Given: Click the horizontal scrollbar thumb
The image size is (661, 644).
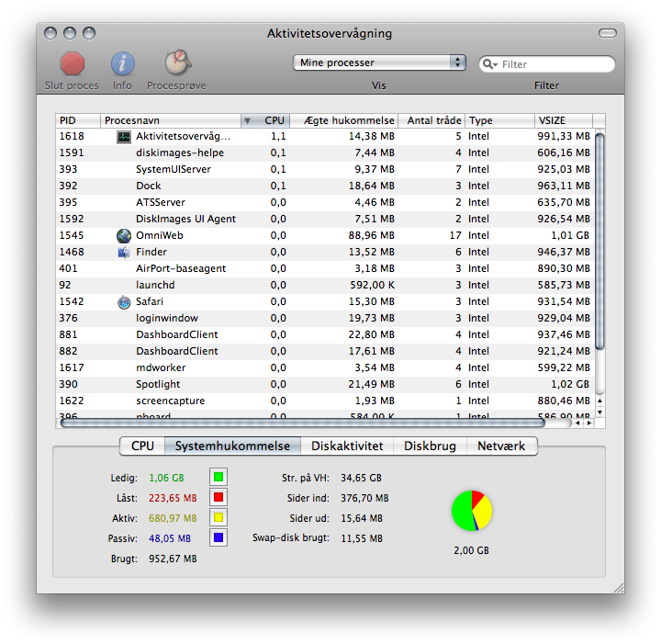Looking at the screenshot, I should tap(303, 423).
